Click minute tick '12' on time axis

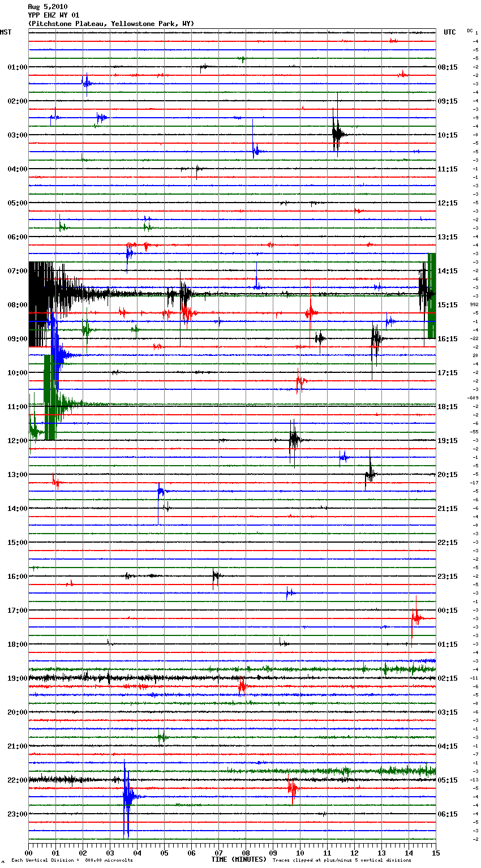[354, 853]
